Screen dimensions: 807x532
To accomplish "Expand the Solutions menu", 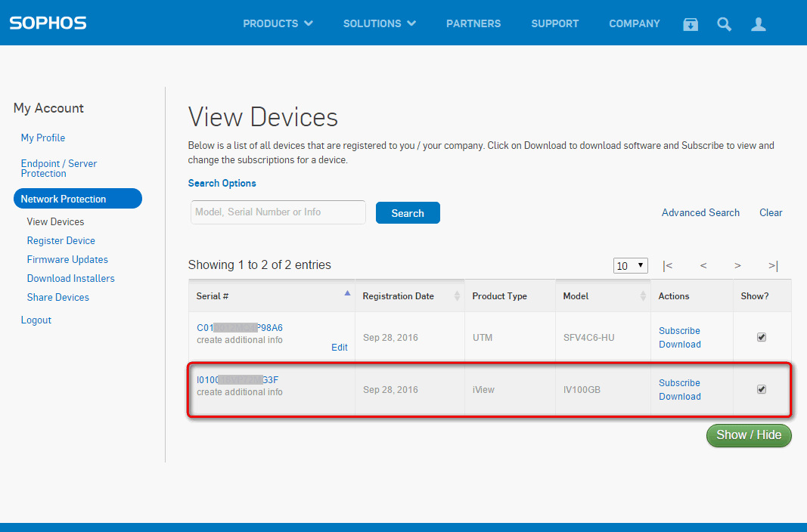I will [x=380, y=23].
